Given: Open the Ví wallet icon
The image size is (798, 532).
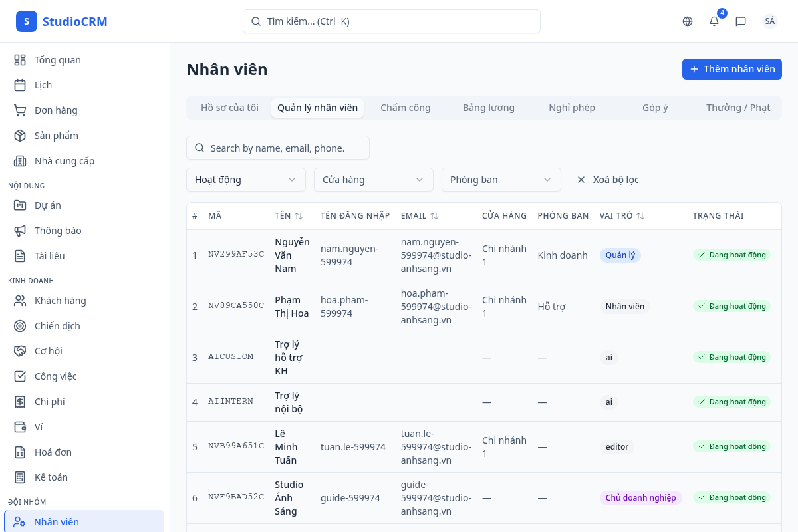Looking at the screenshot, I should point(20,427).
